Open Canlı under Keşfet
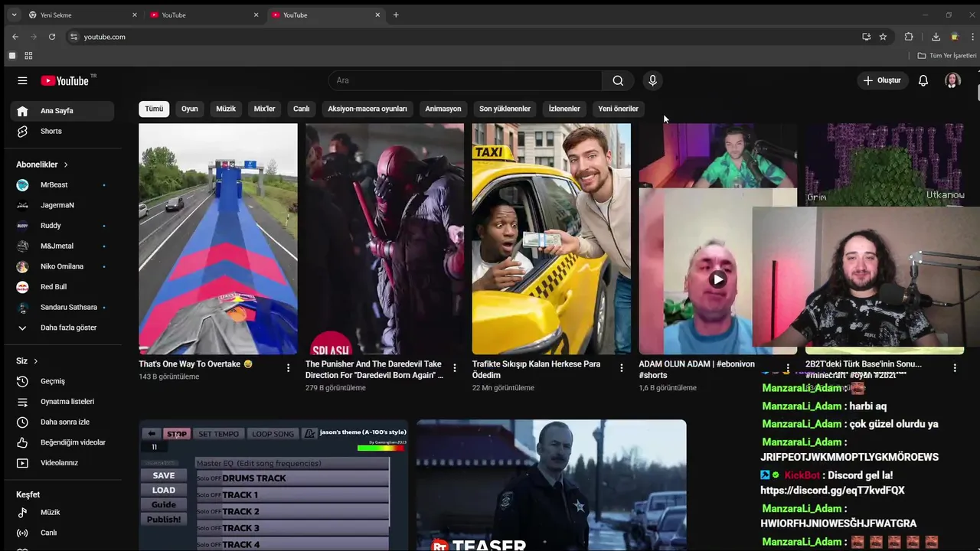The width and height of the screenshot is (980, 551). tap(62, 533)
